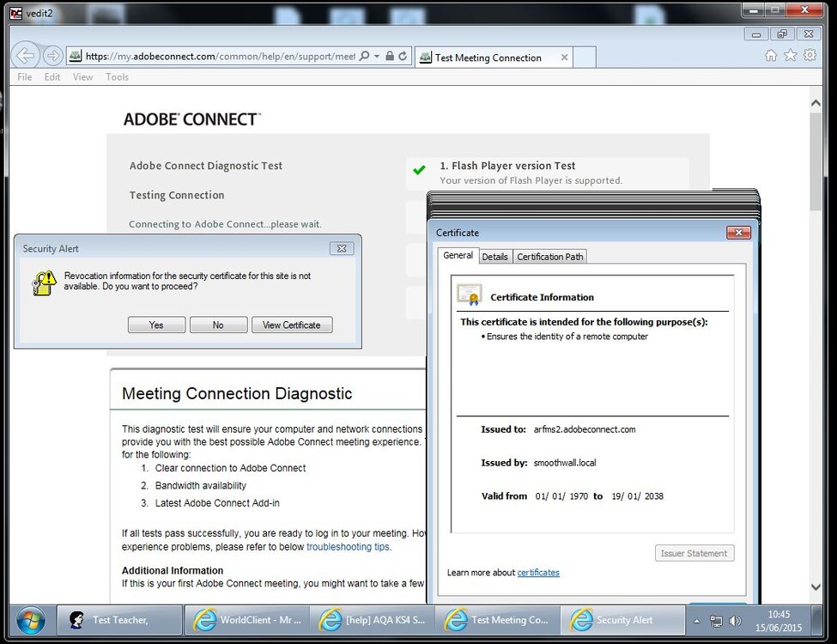Click the page scrollbar up arrow
This screenshot has width=837, height=644.
(x=816, y=103)
